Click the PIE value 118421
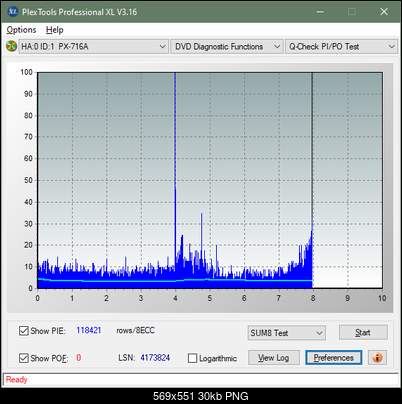 click(89, 330)
